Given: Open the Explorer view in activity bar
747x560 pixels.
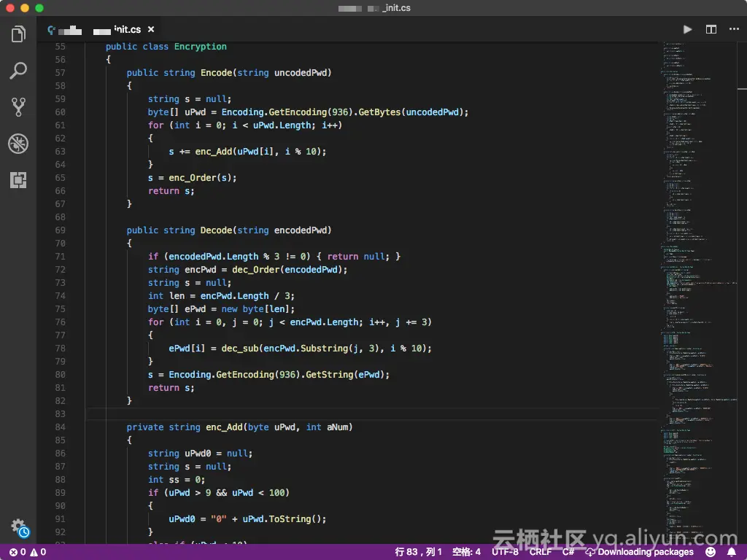Looking at the screenshot, I should [x=18, y=34].
